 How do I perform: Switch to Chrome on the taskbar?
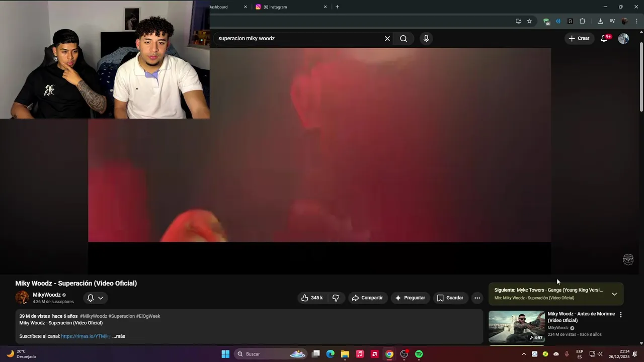(389, 354)
